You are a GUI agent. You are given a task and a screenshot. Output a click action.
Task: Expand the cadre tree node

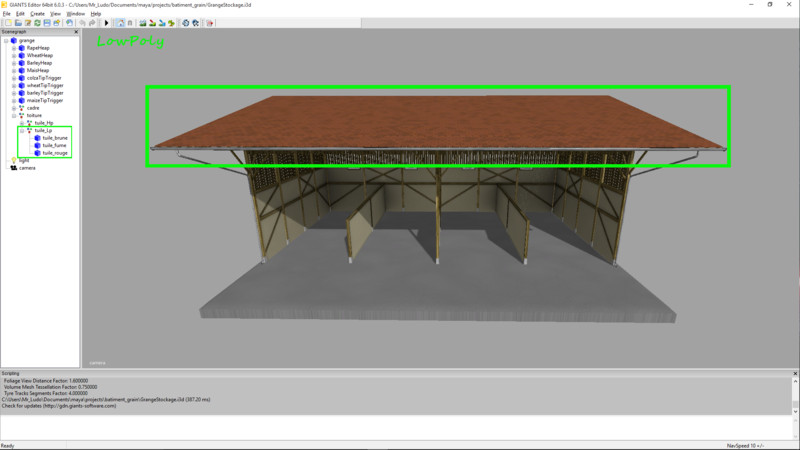(14, 107)
